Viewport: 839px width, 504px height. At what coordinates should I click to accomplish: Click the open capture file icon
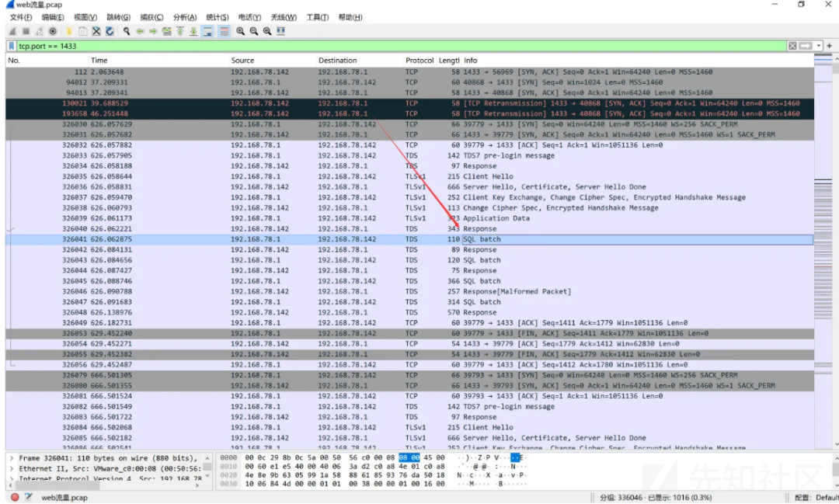[x=69, y=32]
